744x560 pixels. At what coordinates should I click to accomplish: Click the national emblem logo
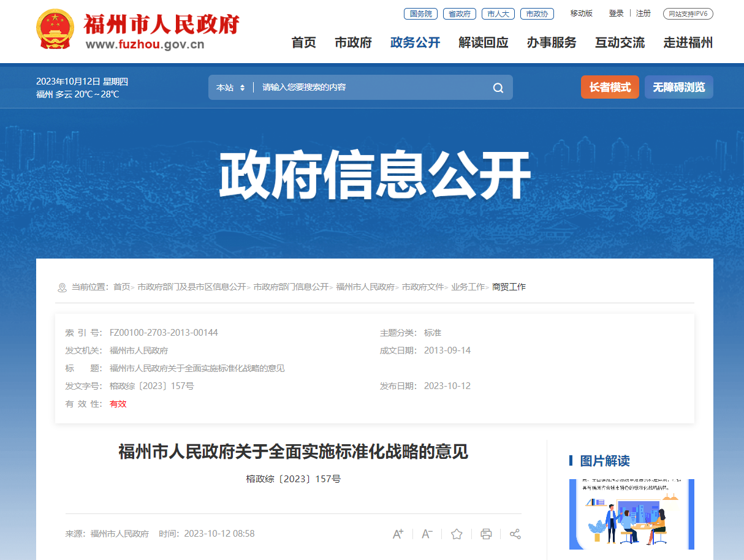point(55,26)
